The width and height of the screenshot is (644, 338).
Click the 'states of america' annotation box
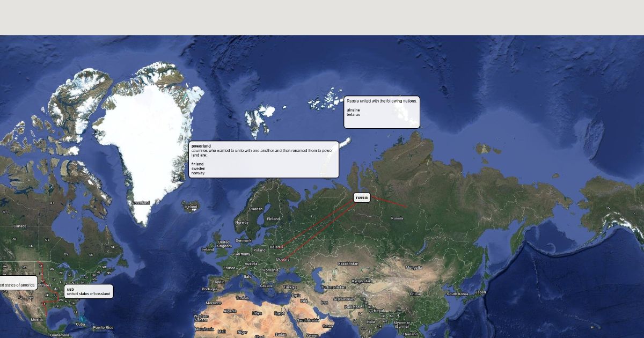click(x=18, y=283)
